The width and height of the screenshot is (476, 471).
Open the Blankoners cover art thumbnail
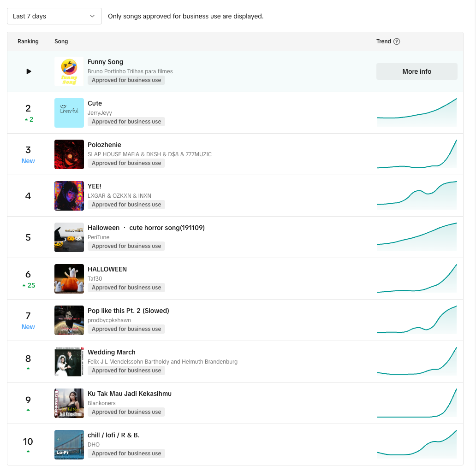pos(69,403)
